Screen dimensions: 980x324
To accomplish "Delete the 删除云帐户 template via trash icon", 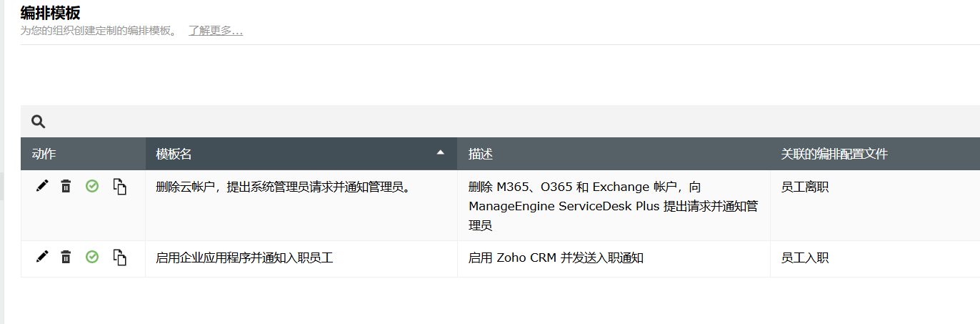I will [66, 187].
